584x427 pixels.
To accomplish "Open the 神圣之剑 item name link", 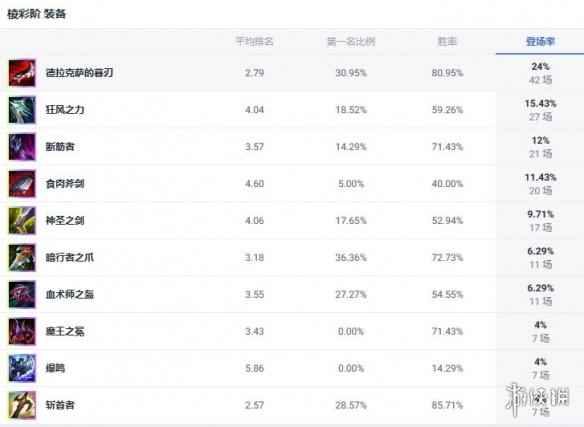I will [65, 220].
